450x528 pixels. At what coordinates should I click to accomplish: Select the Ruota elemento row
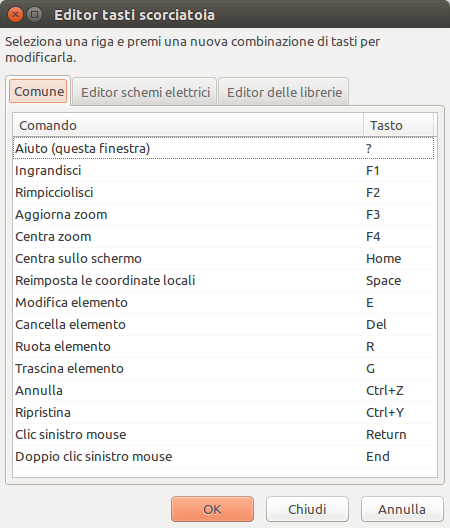pos(224,346)
